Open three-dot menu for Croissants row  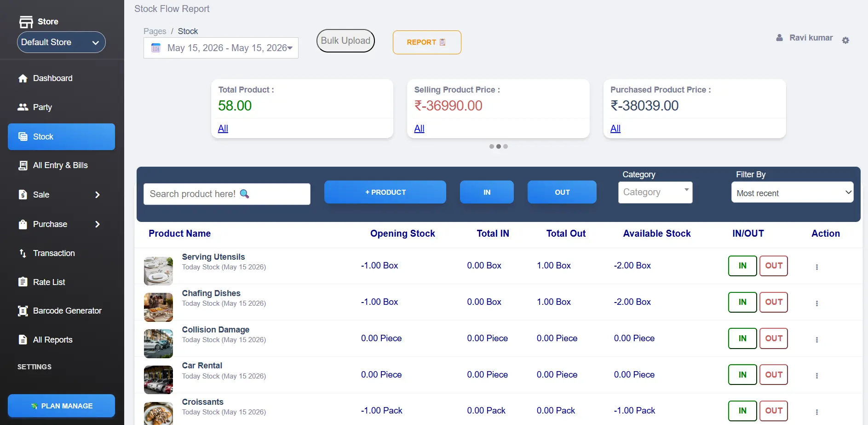pos(817,412)
